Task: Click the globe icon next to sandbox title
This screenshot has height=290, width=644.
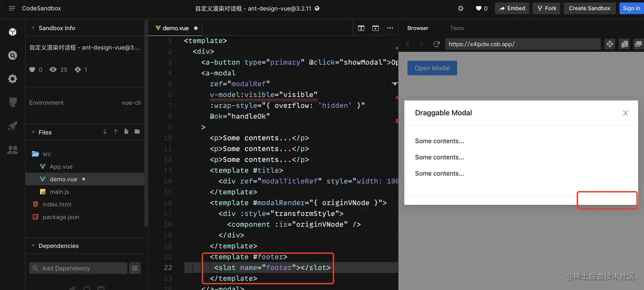Action: click(x=317, y=9)
